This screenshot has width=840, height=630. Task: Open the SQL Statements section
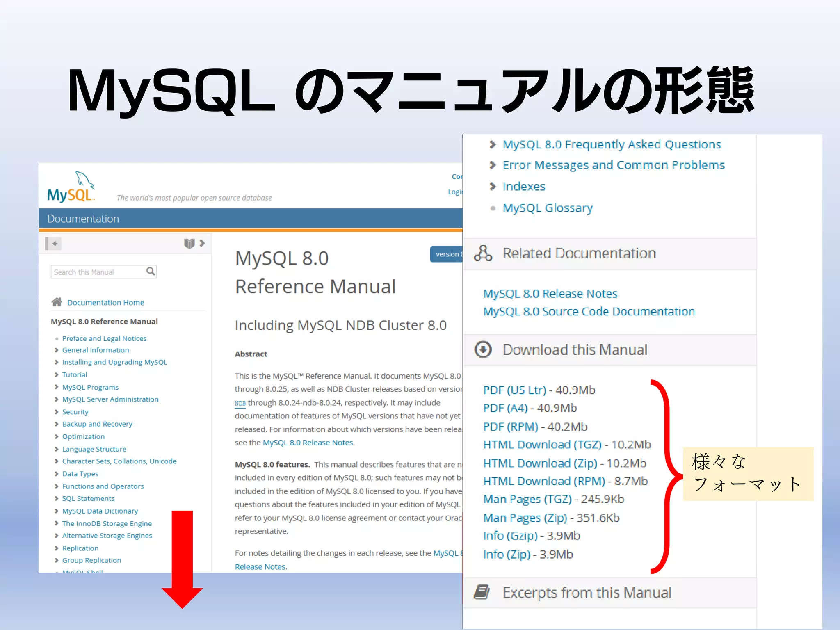point(88,498)
